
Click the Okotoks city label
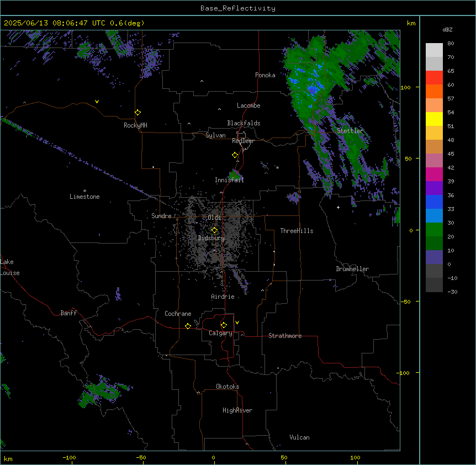228,387
